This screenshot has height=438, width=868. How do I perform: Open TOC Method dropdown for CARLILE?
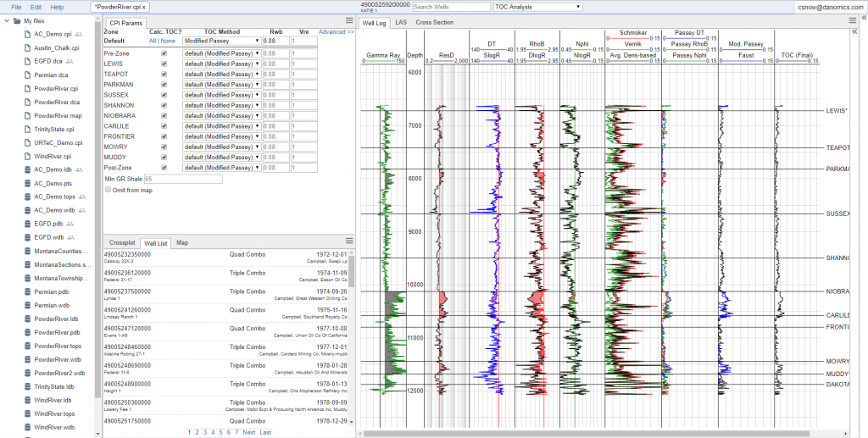pos(222,126)
